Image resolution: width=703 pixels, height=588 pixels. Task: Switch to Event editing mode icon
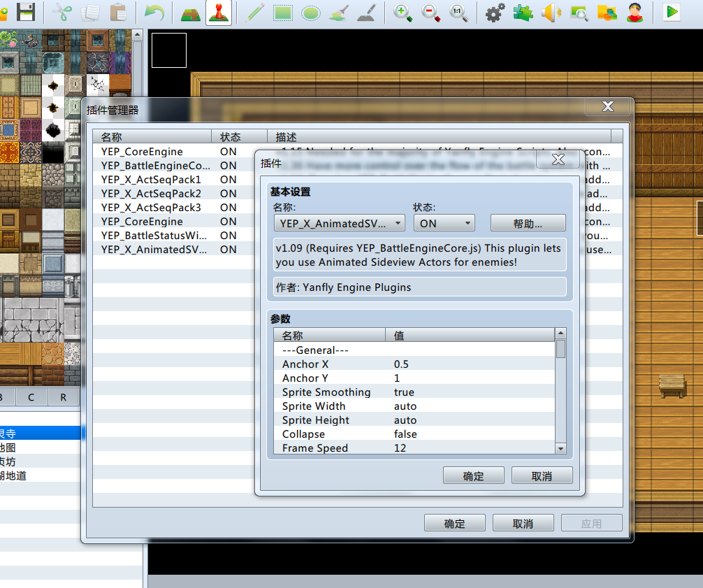coord(219,12)
